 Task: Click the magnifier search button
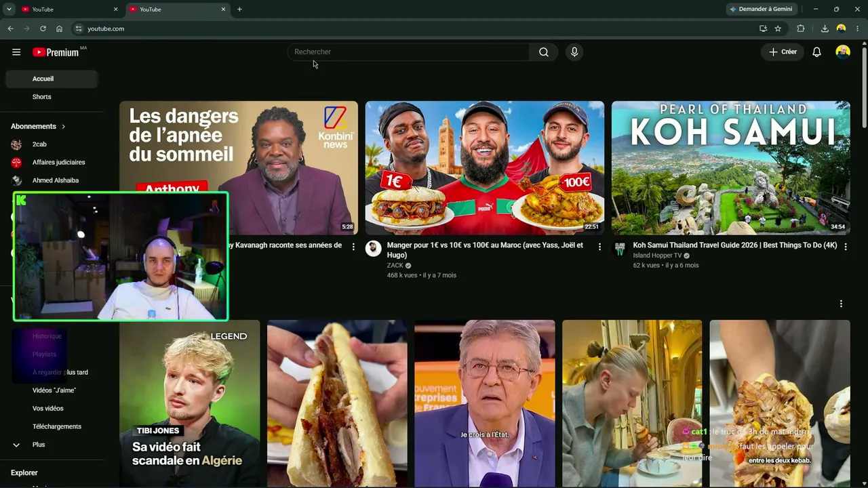point(544,52)
